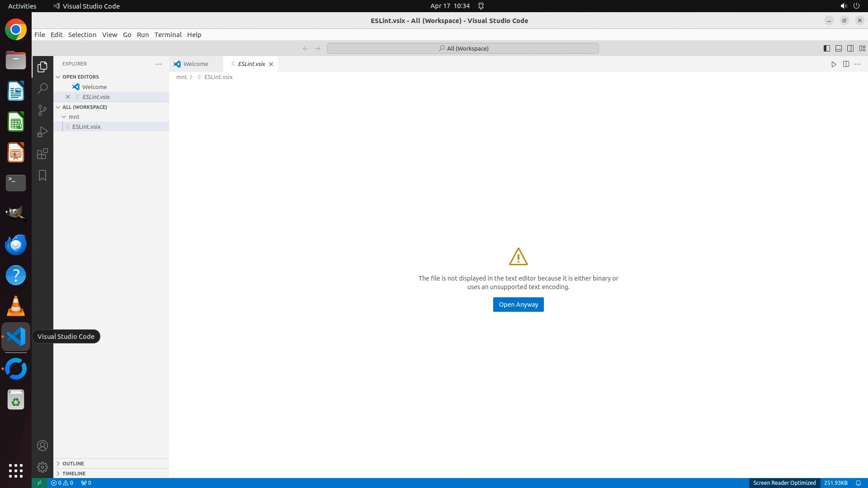Click the All (Workspace) search box
Screen dimensions: 868x488
pos(462,48)
